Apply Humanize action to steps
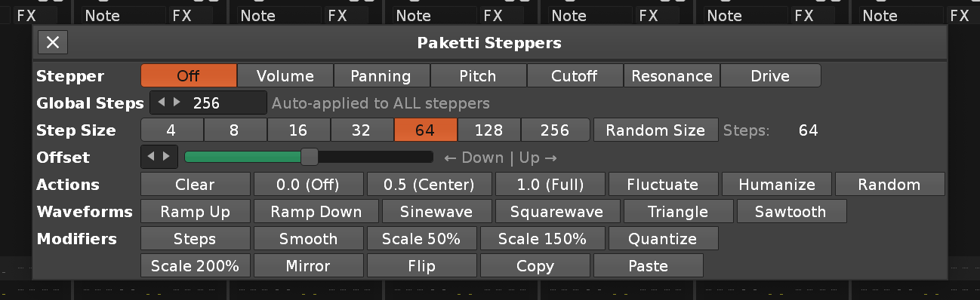Image resolution: width=980 pixels, height=300 pixels. click(x=777, y=184)
